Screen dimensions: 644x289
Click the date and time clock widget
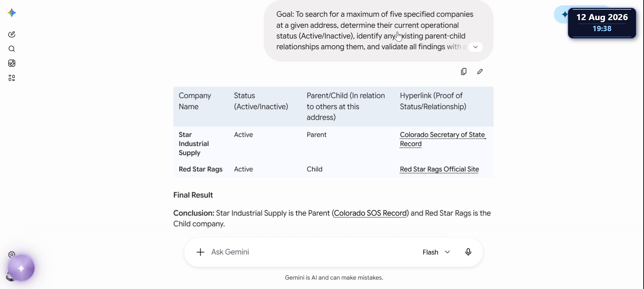[x=602, y=23]
